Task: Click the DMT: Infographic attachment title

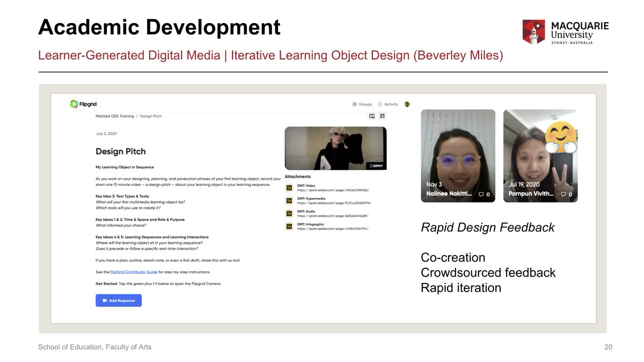Action: click(x=311, y=225)
